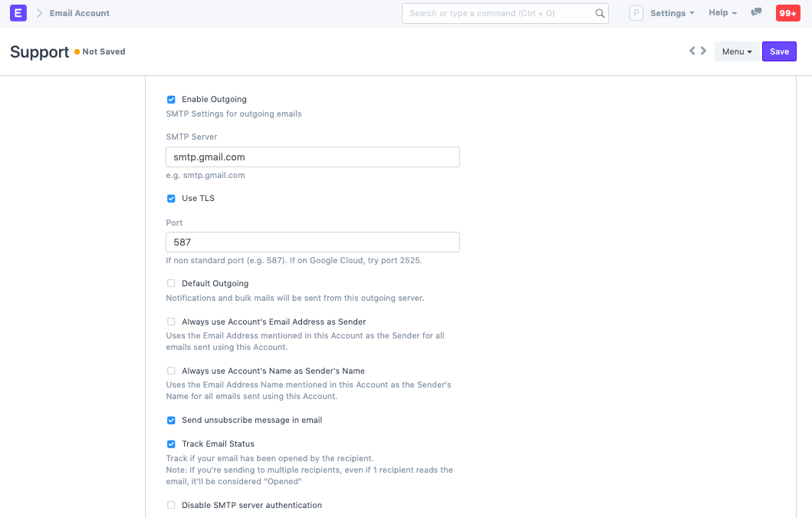This screenshot has height=518, width=812.
Task: Open the chat feedback icon in the navbar
Action: click(756, 12)
